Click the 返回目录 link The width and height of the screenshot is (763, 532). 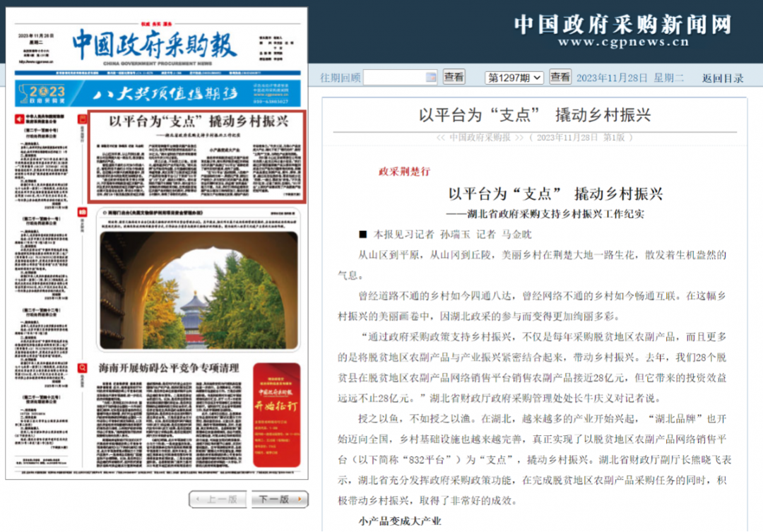coord(723,78)
